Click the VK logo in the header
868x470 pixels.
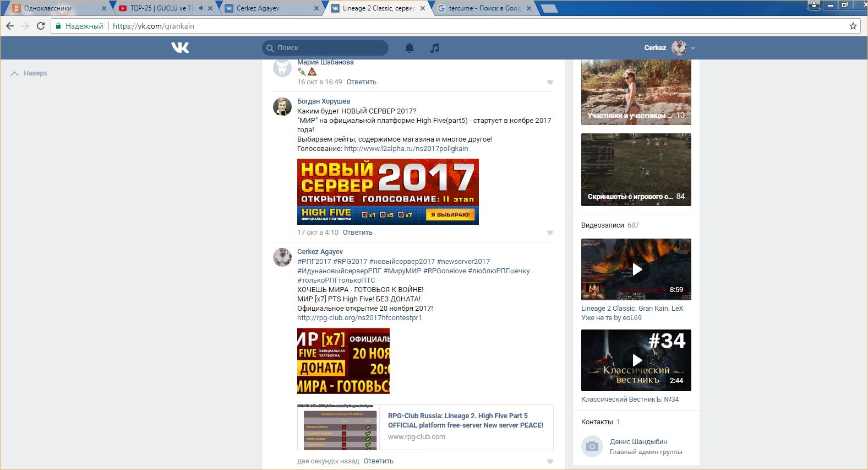tap(180, 48)
